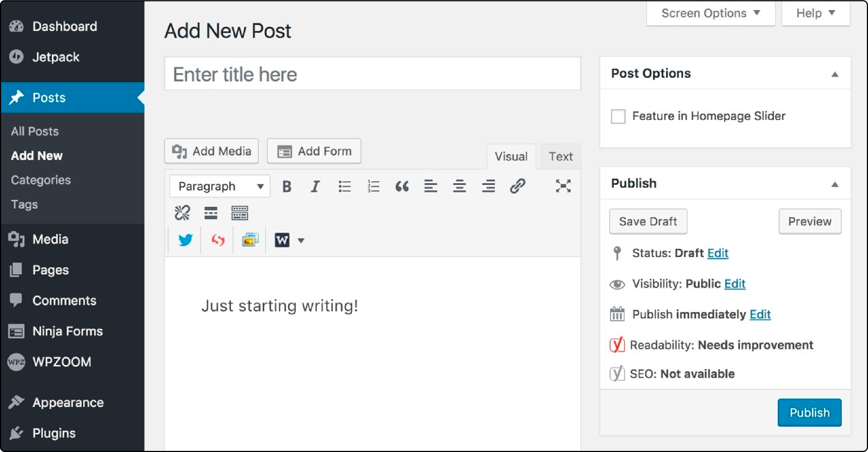The image size is (868, 452).
Task: Insert a link with chain icon
Action: tap(517, 186)
